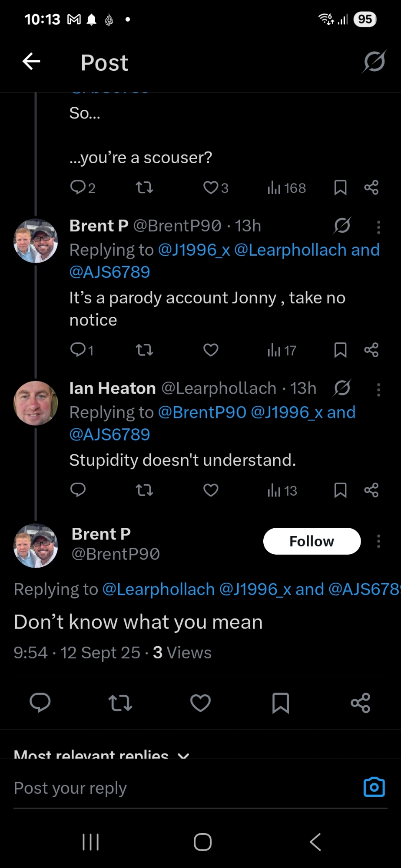Share the main post by Brent P
This screenshot has height=868, width=401.
click(x=361, y=703)
